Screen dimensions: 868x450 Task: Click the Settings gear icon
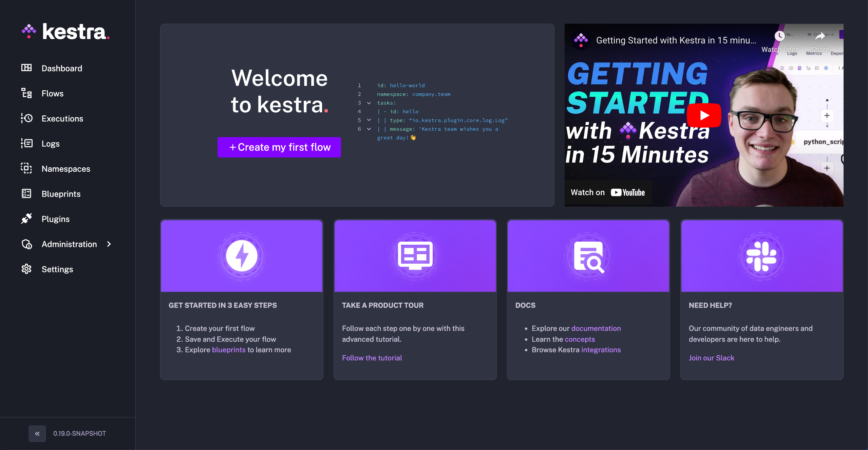(x=26, y=269)
